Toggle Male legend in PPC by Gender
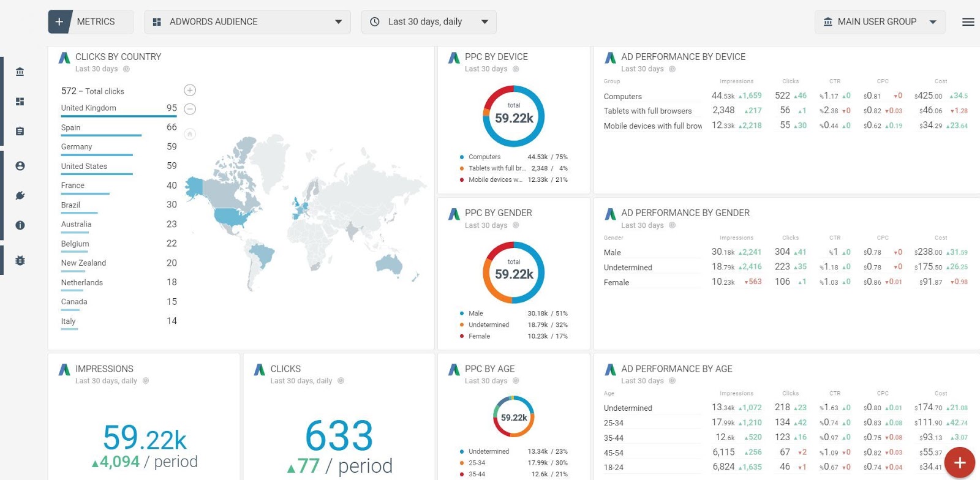This screenshot has height=480, width=980. pos(513,313)
